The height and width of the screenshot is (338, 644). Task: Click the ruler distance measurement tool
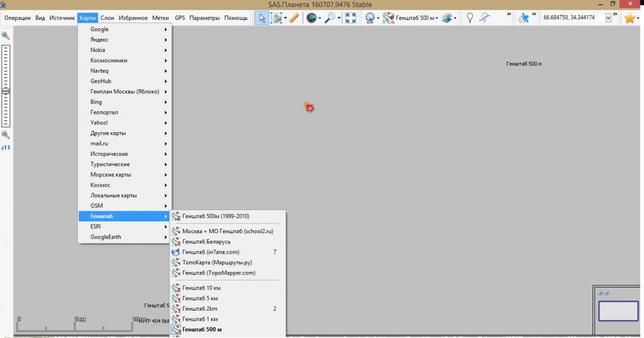(294, 18)
